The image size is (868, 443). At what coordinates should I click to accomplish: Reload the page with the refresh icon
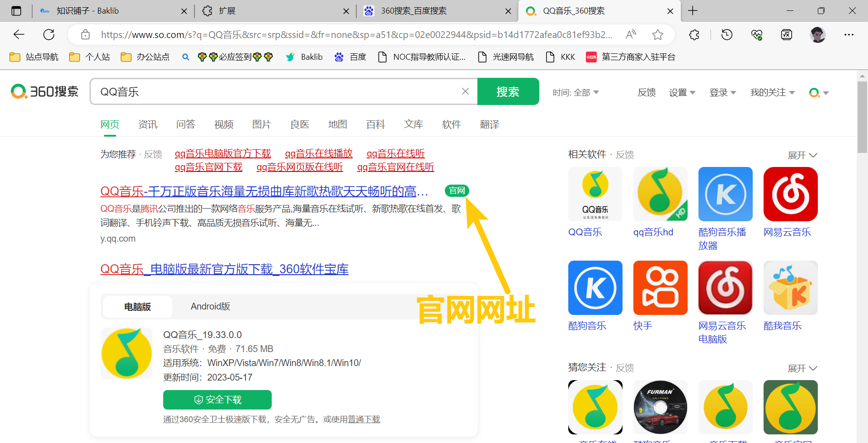[x=49, y=34]
